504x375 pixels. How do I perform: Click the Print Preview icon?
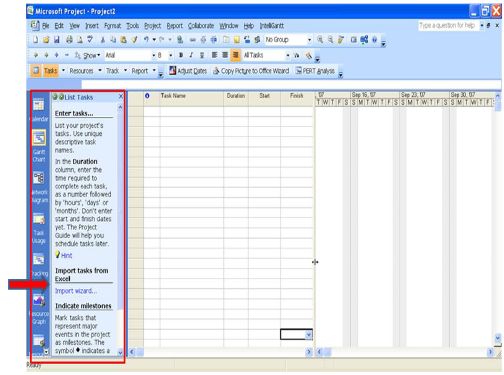[80, 40]
